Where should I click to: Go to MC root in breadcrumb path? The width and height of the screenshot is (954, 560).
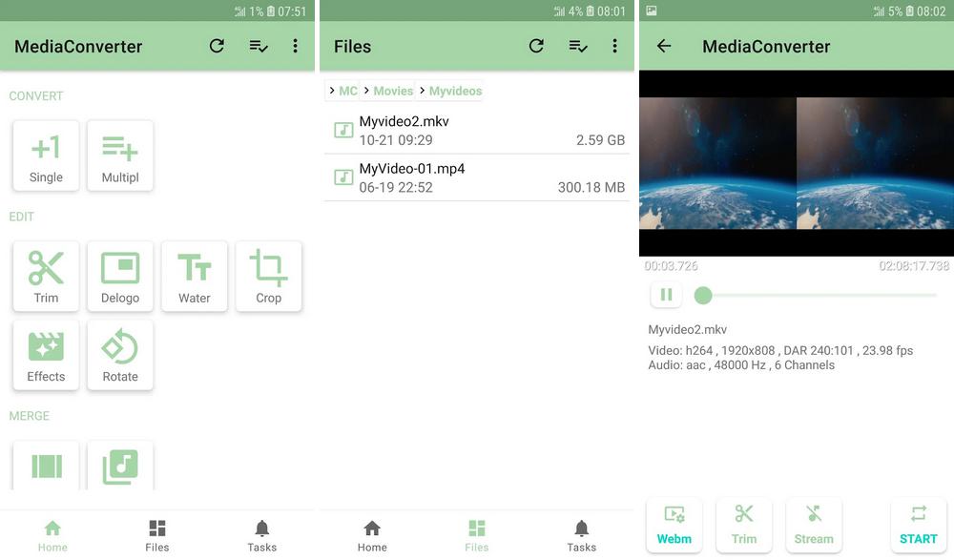point(348,91)
